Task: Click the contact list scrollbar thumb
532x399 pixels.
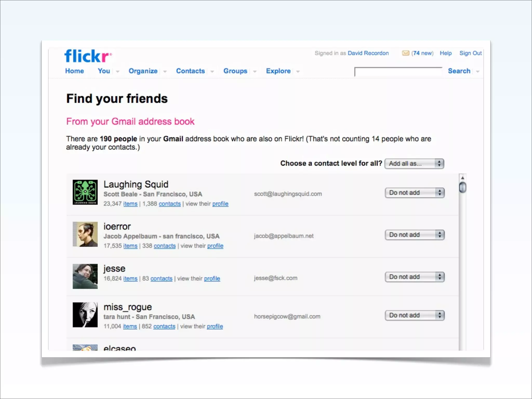Action: tap(463, 187)
